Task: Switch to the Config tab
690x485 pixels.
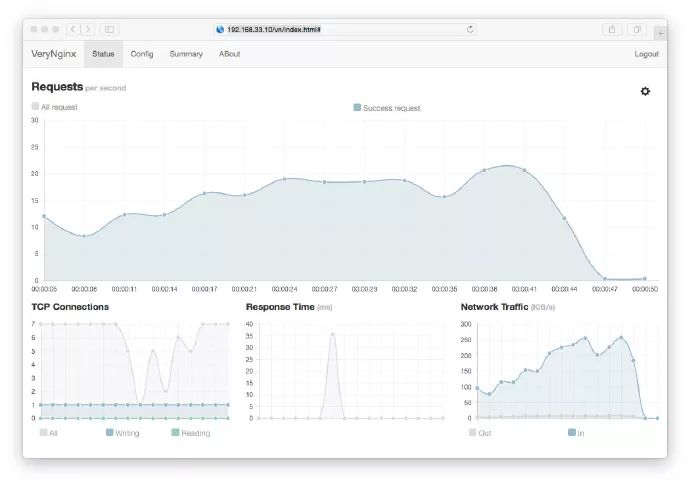Action: click(x=142, y=54)
